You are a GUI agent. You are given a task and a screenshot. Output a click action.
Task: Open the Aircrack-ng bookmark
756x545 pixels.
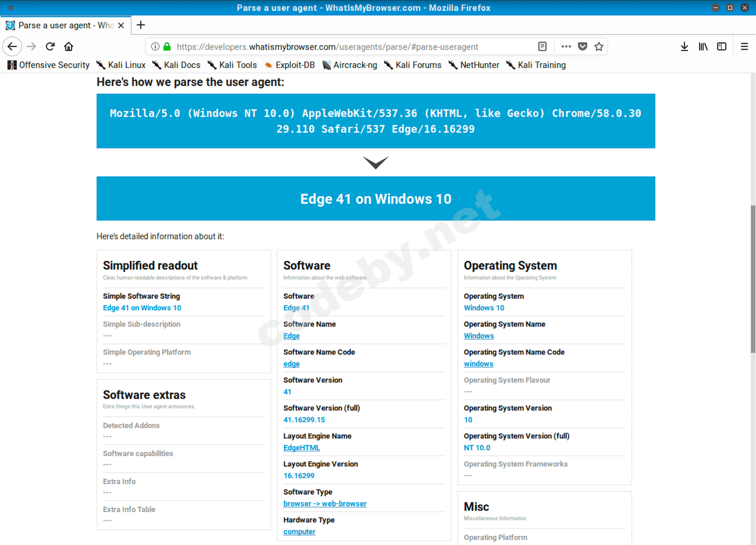pyautogui.click(x=350, y=65)
